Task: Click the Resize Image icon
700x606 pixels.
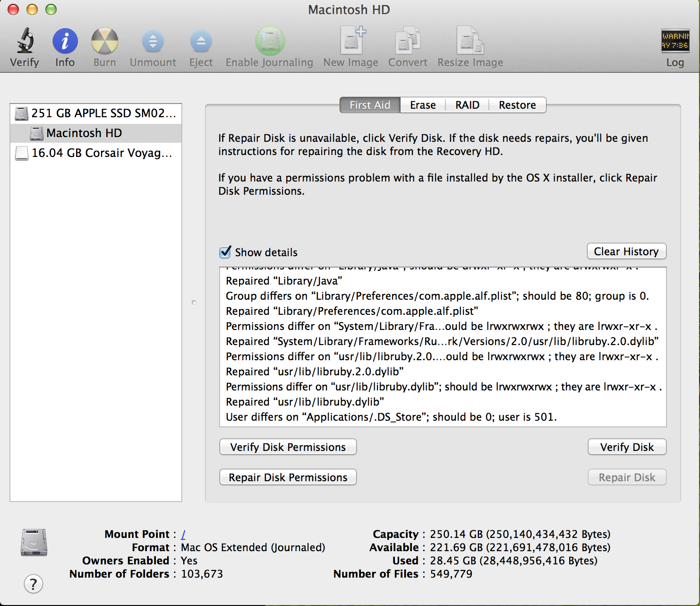Action: click(470, 40)
